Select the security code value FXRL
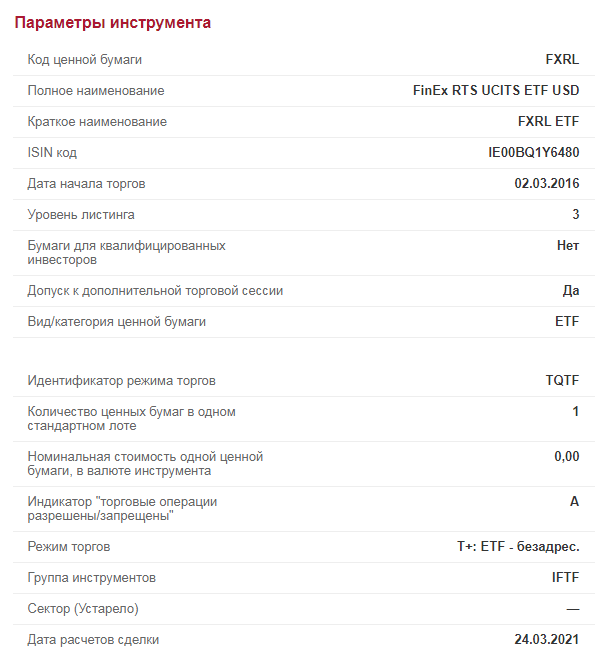The width and height of the screenshot is (597, 665). click(562, 59)
